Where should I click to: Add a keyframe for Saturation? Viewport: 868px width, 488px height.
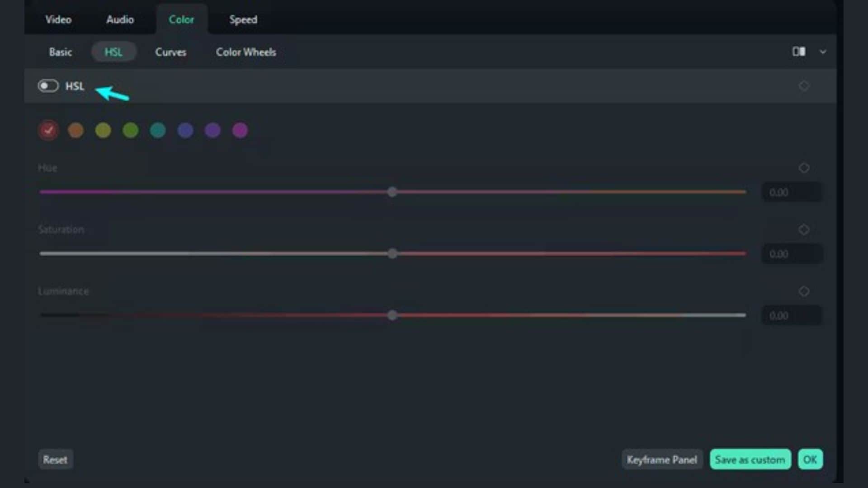point(804,230)
